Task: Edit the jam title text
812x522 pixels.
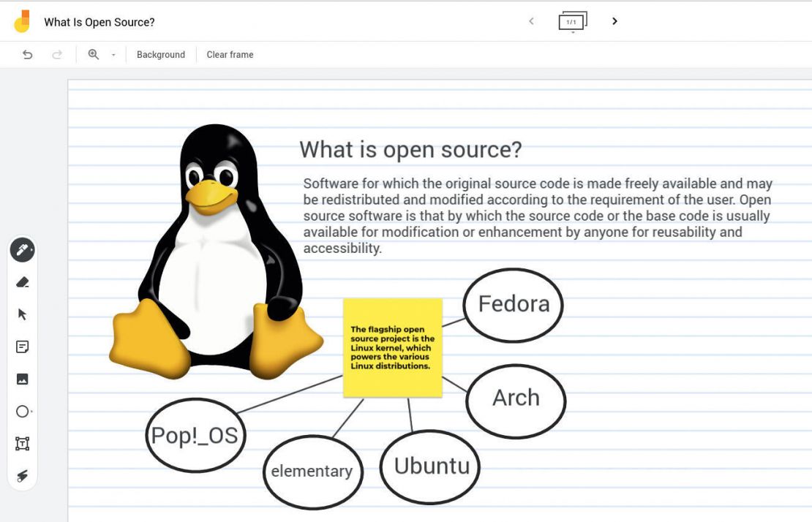Action: (99, 22)
